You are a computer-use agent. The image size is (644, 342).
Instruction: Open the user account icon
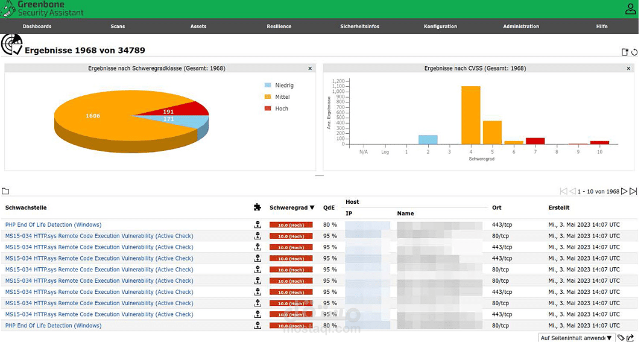click(630, 9)
